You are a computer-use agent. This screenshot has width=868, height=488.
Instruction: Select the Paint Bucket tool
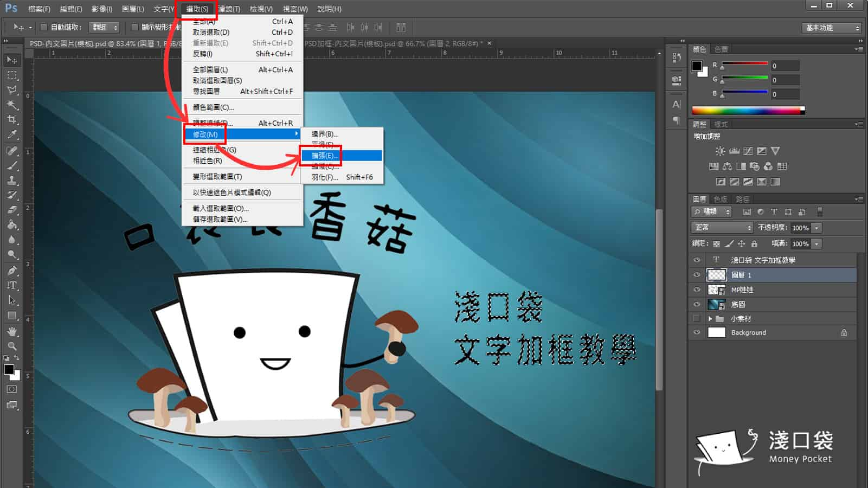pos(12,225)
